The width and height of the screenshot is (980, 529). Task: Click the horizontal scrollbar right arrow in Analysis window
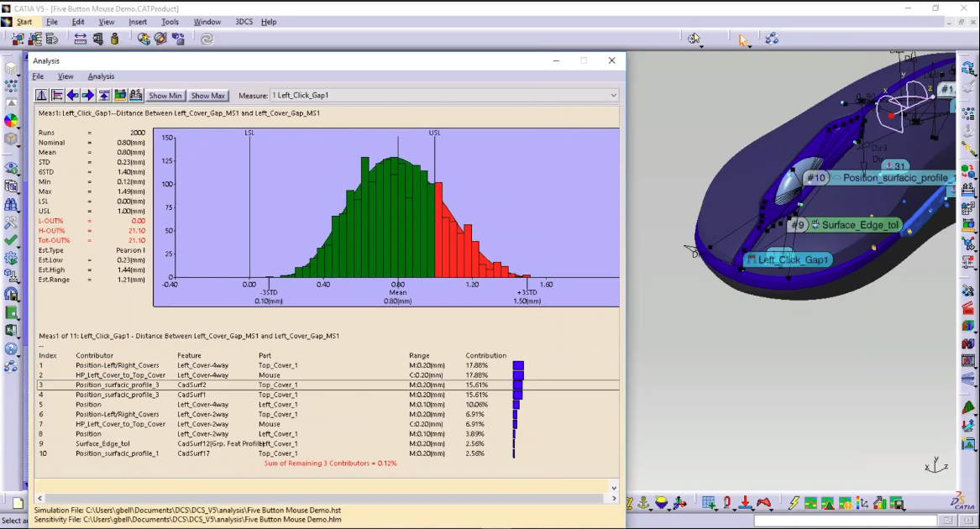coord(614,499)
